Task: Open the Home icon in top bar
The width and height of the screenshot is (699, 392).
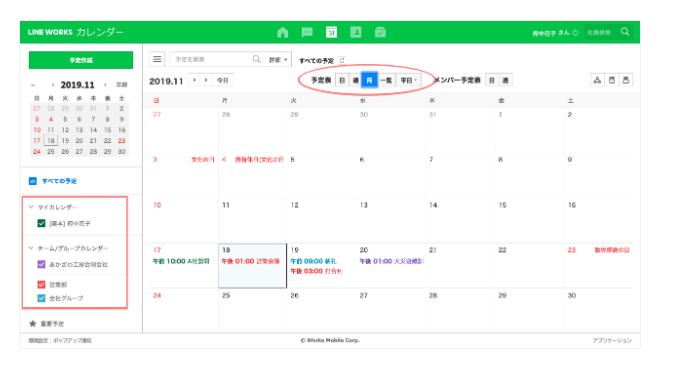Action: point(283,32)
